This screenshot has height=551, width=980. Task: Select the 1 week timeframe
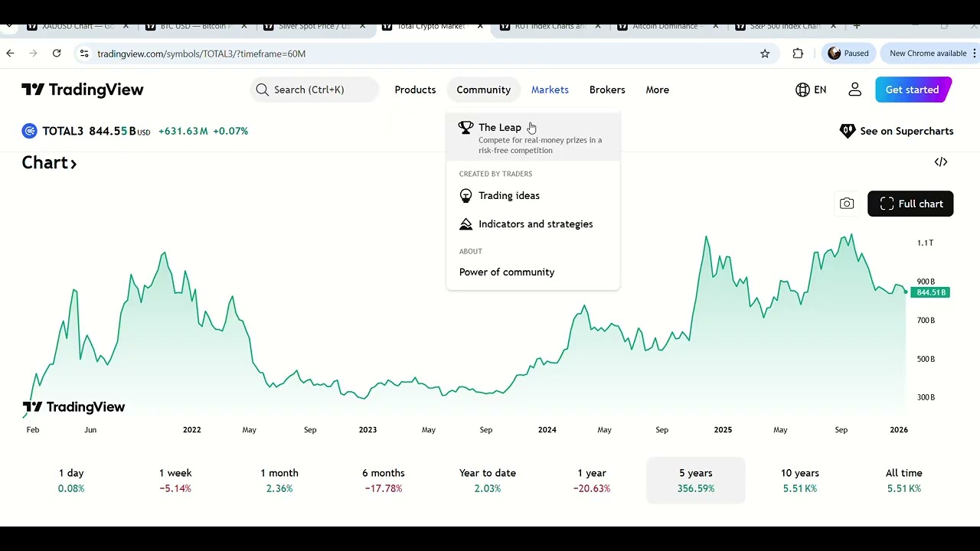(175, 481)
